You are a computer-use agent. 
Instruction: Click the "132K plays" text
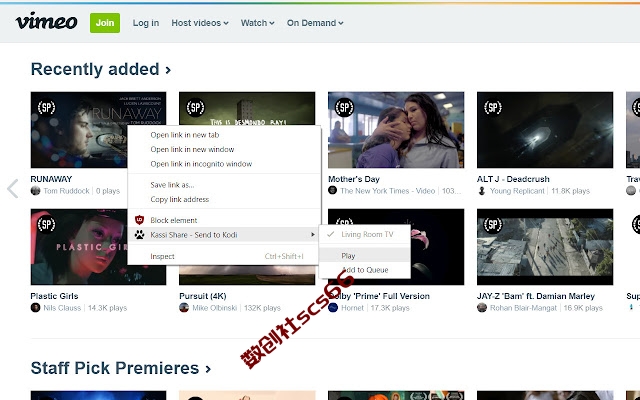click(x=262, y=308)
